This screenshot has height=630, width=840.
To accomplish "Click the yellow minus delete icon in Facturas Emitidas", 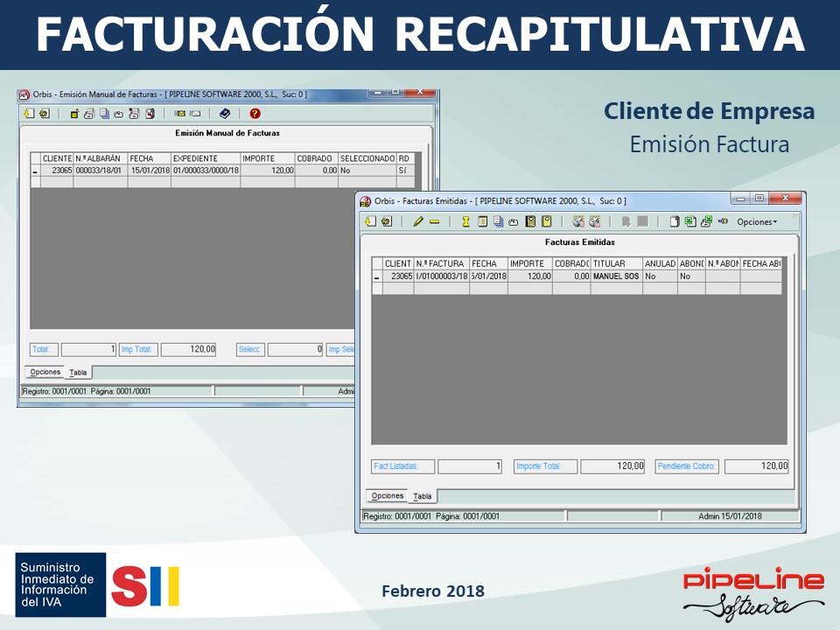I will point(435,221).
